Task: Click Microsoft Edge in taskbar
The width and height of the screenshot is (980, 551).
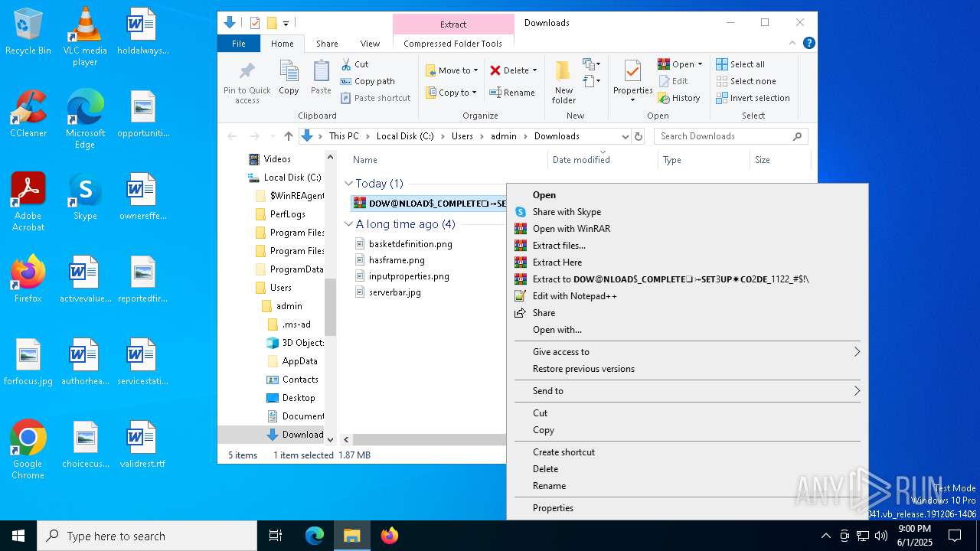Action: [x=315, y=536]
